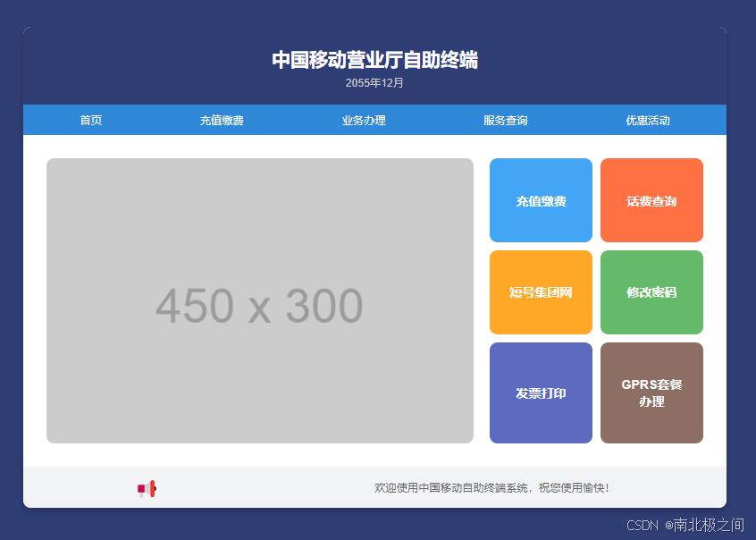Viewport: 756px width, 540px height.
Task: Tap the green 修改密码 tile
Action: [651, 292]
